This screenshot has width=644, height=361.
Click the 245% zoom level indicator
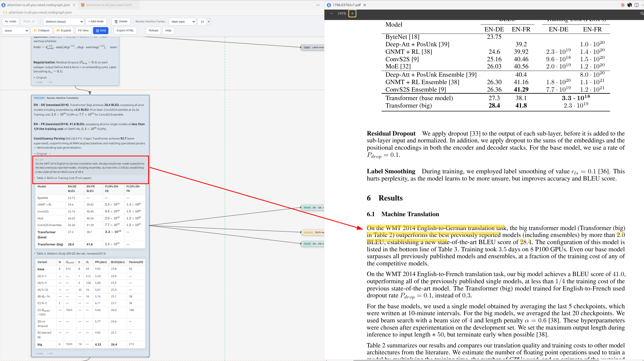(x=342, y=13)
